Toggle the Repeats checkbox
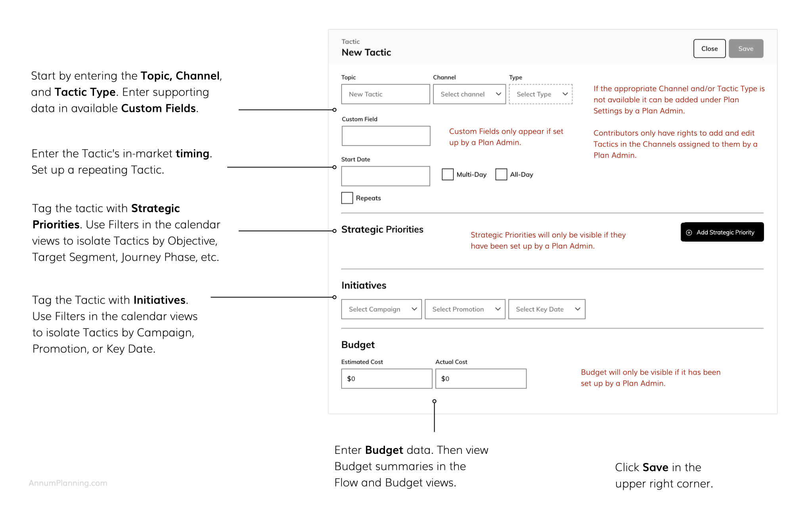Viewport: 812px width, 515px height. click(x=347, y=198)
